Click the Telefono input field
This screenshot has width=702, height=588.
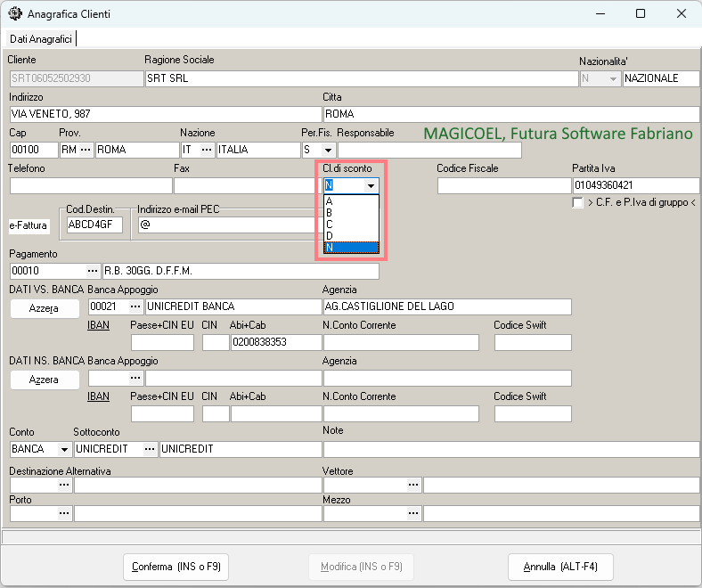coord(91,185)
